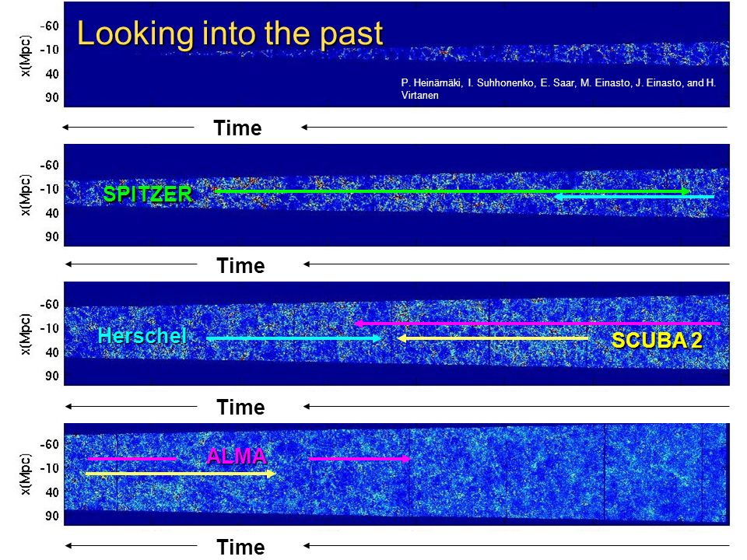
Task: Click the long green arrow beside SPITZER
Action: pyautogui.click(x=451, y=191)
